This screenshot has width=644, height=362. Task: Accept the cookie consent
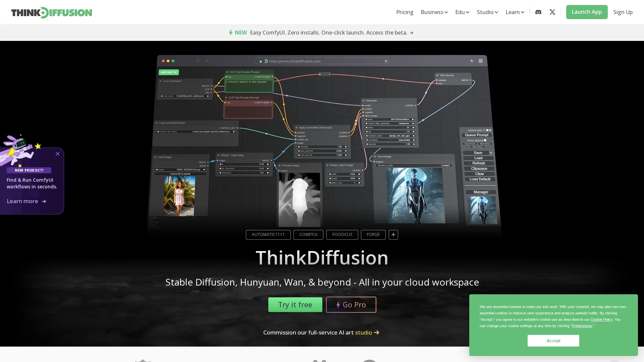pos(553,341)
